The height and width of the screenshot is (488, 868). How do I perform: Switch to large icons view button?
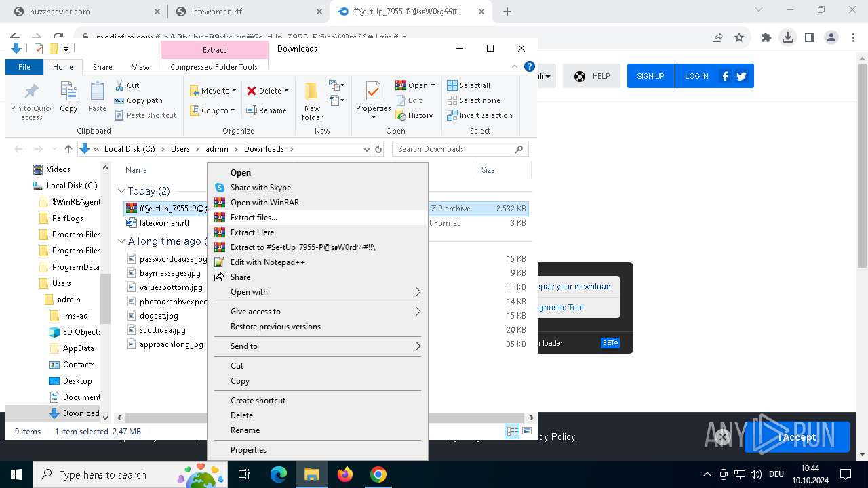coord(527,431)
